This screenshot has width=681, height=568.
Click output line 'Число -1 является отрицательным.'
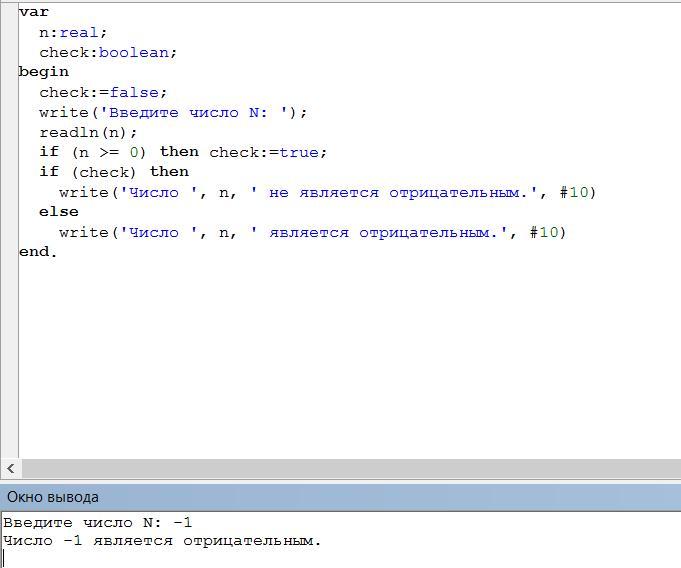click(x=162, y=541)
